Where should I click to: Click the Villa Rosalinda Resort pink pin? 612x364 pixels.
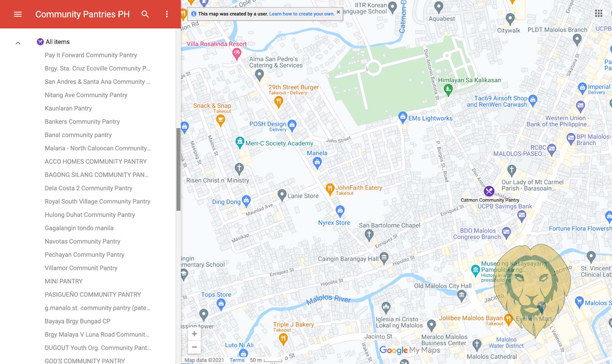point(237,54)
